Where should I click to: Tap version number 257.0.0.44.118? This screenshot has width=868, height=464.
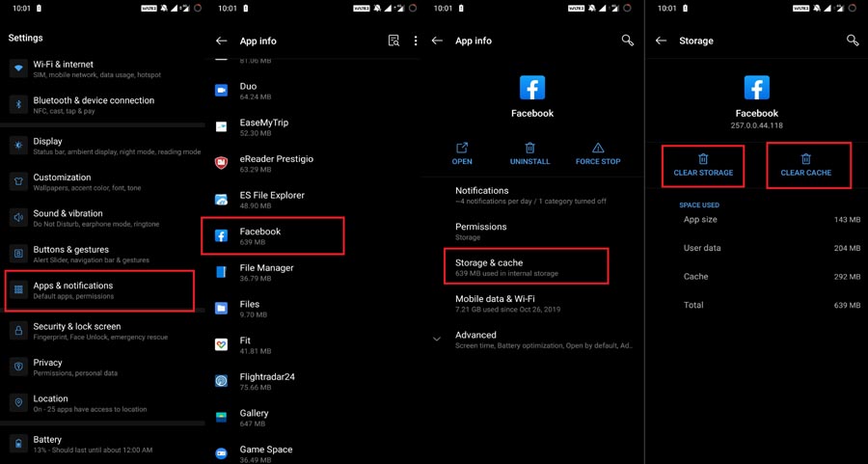[x=757, y=125]
